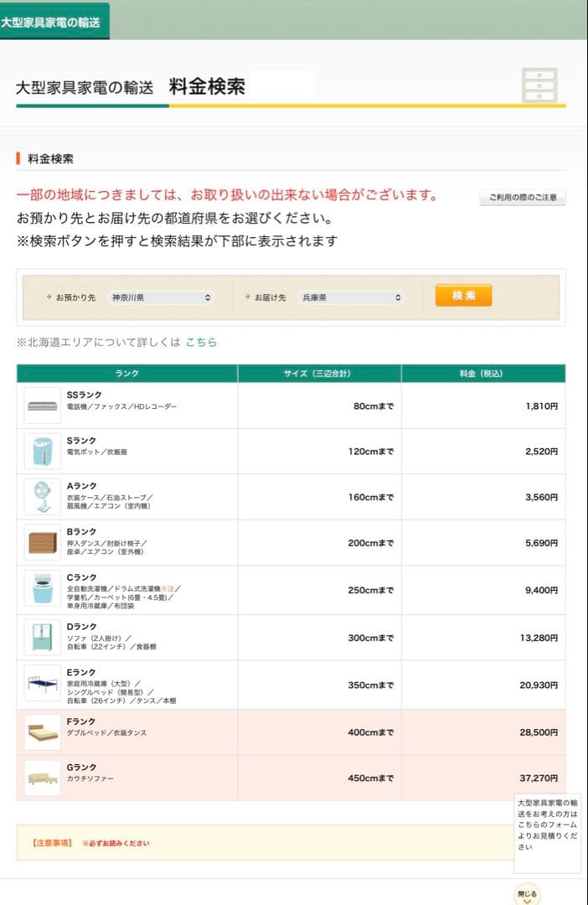
Task: Open the お預かり先 prefecture dropdown
Action: coord(161,297)
